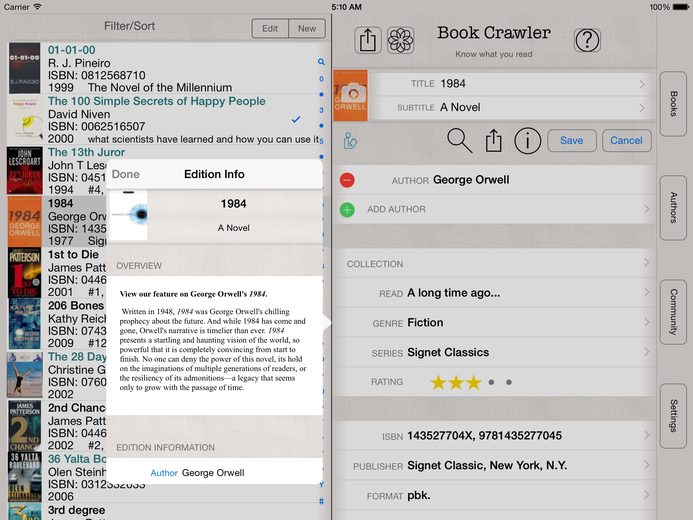The height and width of the screenshot is (520, 693).
Task: Select the 36 Yalta Boulevard book entry
Action: 57,477
